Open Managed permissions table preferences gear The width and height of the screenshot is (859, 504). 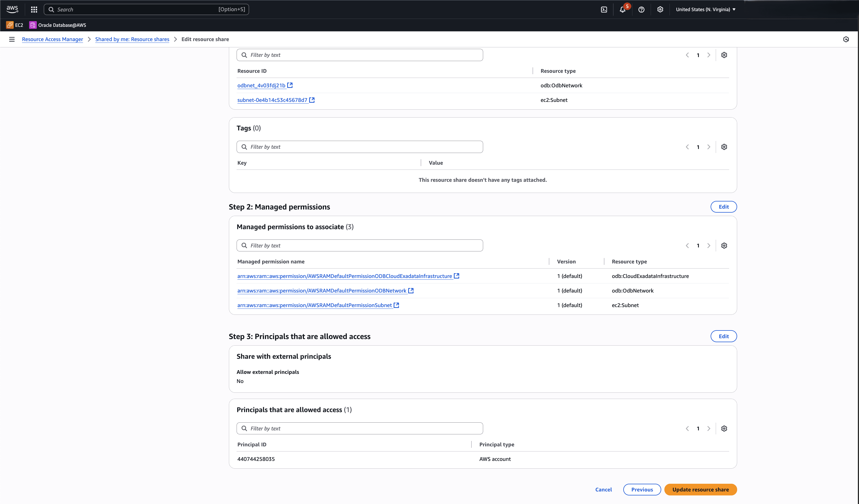point(724,246)
